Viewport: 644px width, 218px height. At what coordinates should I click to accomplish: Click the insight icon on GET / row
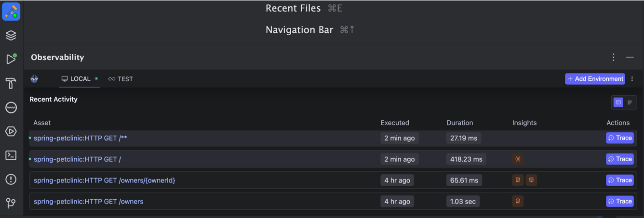tap(518, 159)
